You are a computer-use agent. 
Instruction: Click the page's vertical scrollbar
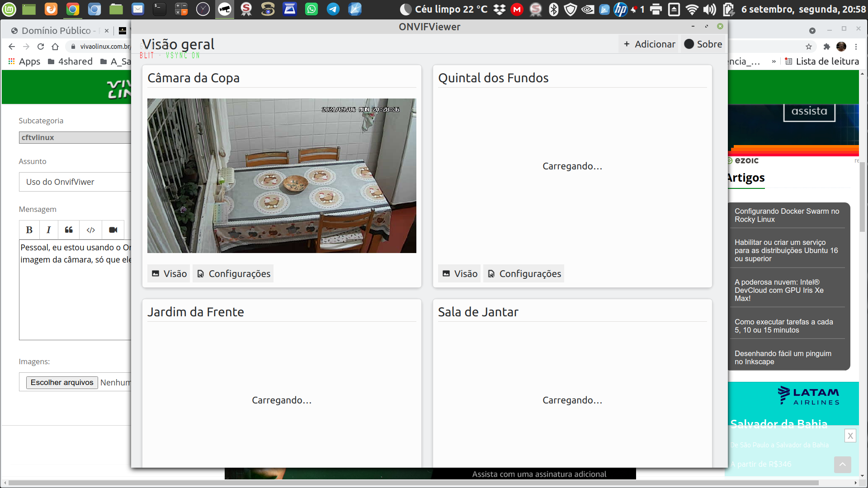863,197
